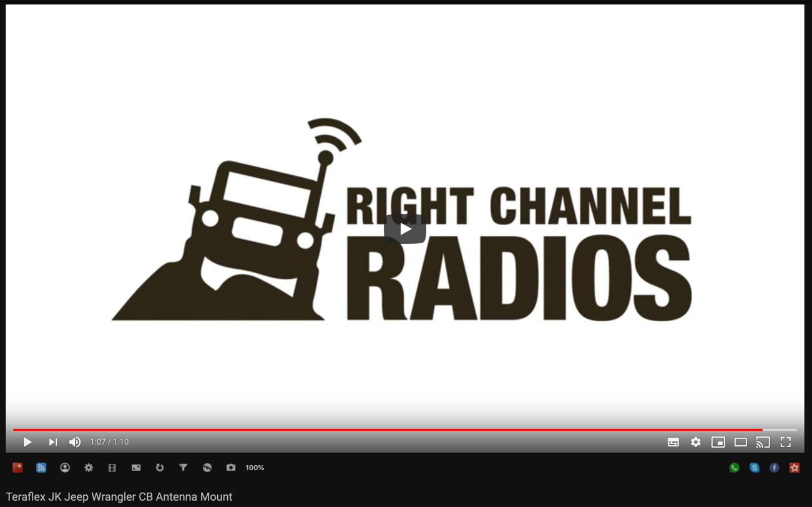The image size is (812, 507).
Task: Click the film strip icon
Action: coord(112,468)
